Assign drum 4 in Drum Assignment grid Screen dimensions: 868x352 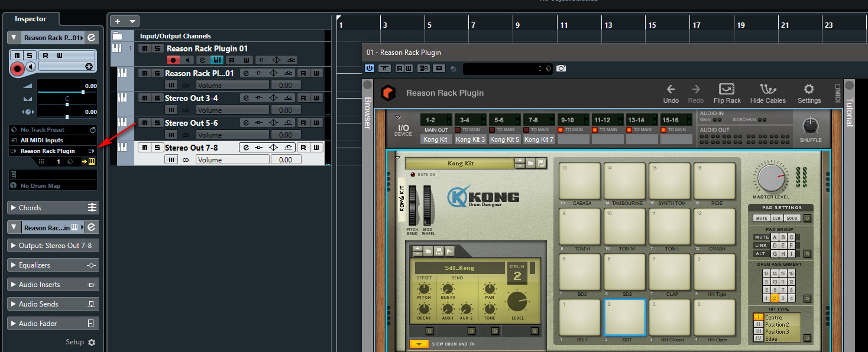pyautogui.click(x=791, y=299)
